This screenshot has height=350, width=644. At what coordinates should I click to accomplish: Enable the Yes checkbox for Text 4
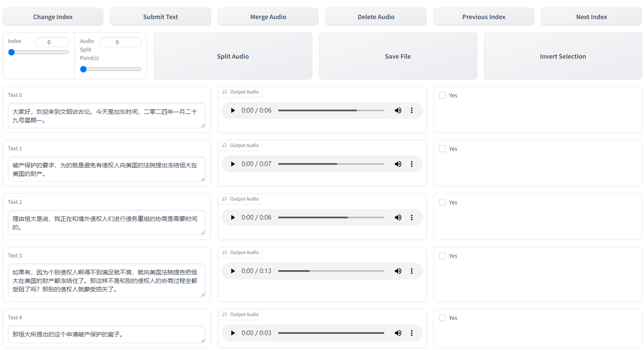442,318
